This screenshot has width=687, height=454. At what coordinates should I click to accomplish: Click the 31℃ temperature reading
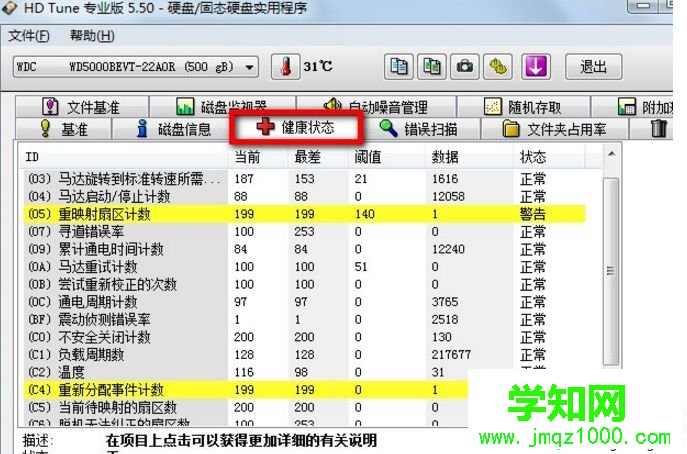click(318, 66)
